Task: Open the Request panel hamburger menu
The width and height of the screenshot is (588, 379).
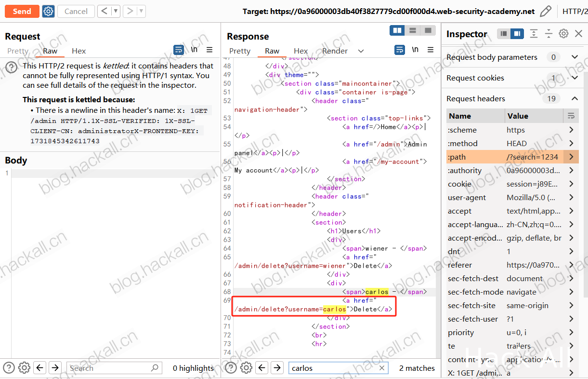Action: [209, 50]
